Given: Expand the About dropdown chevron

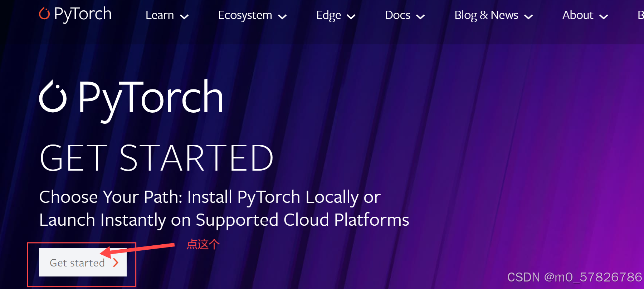Looking at the screenshot, I should pos(604,16).
